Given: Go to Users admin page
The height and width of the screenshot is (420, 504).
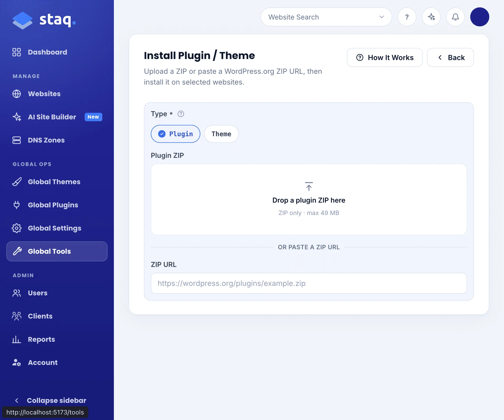Looking at the screenshot, I should pos(57,293).
